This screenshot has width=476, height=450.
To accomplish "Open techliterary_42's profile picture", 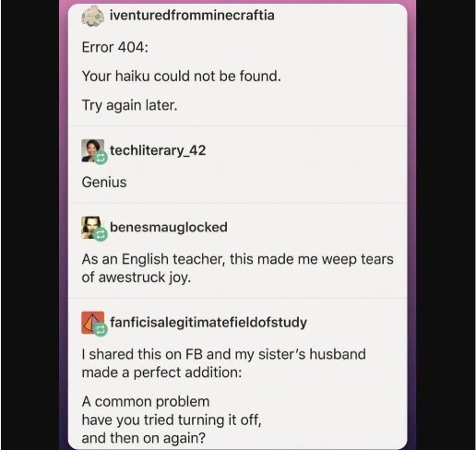I will (92, 150).
